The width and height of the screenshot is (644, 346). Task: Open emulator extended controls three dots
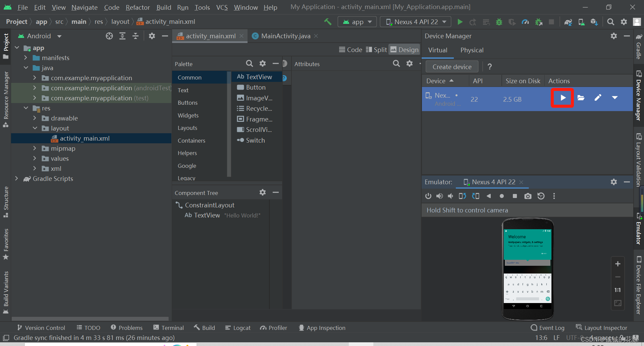click(x=554, y=196)
